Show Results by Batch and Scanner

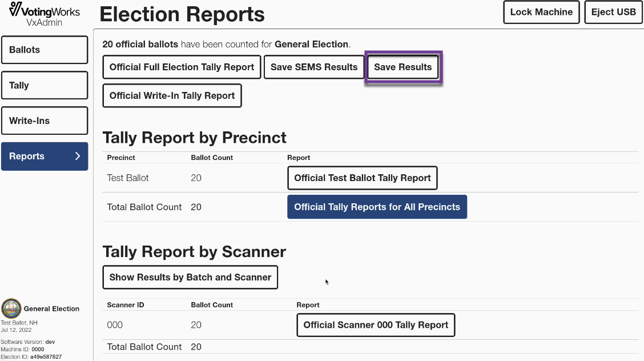[x=190, y=277]
